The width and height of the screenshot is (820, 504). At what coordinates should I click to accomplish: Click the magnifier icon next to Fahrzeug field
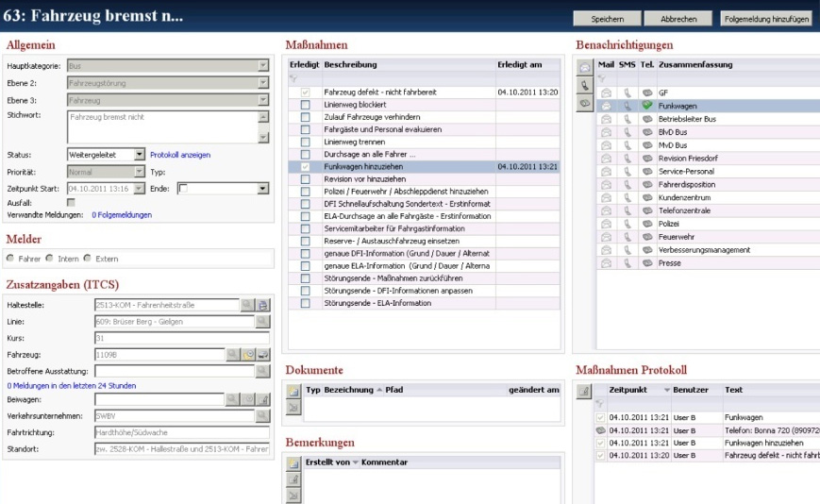(232, 355)
